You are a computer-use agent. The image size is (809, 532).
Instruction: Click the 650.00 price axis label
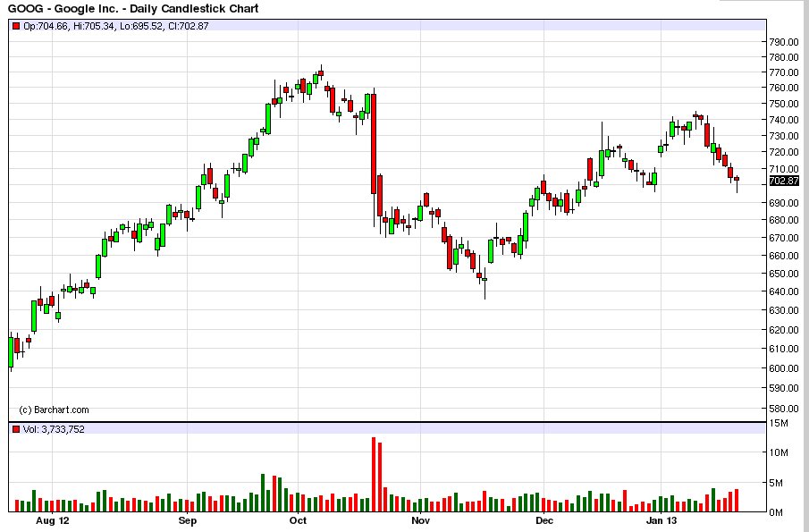tap(784, 274)
